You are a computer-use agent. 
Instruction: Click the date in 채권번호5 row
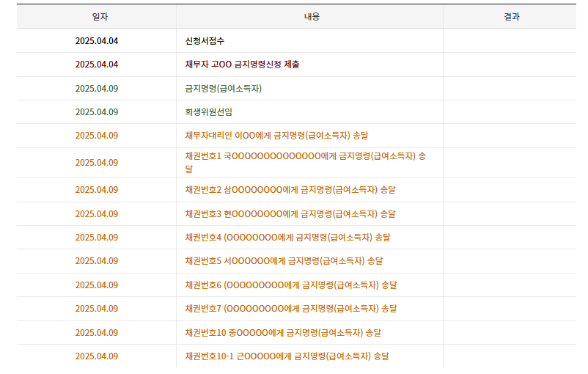(97, 261)
